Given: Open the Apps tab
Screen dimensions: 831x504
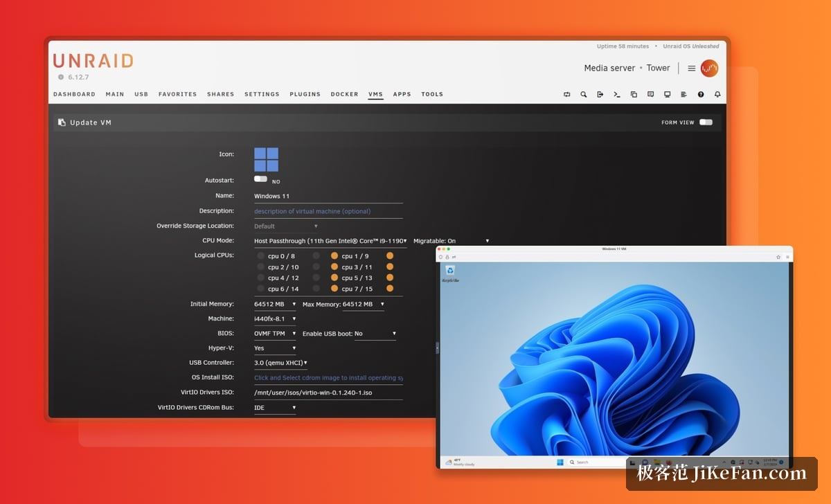Looking at the screenshot, I should click(x=402, y=94).
